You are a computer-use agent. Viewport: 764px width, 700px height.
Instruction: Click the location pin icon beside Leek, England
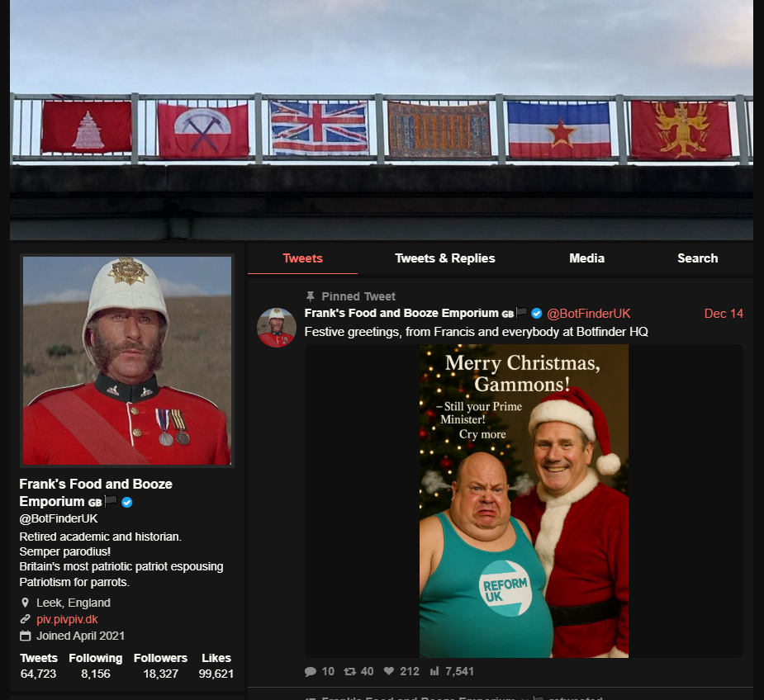26,603
